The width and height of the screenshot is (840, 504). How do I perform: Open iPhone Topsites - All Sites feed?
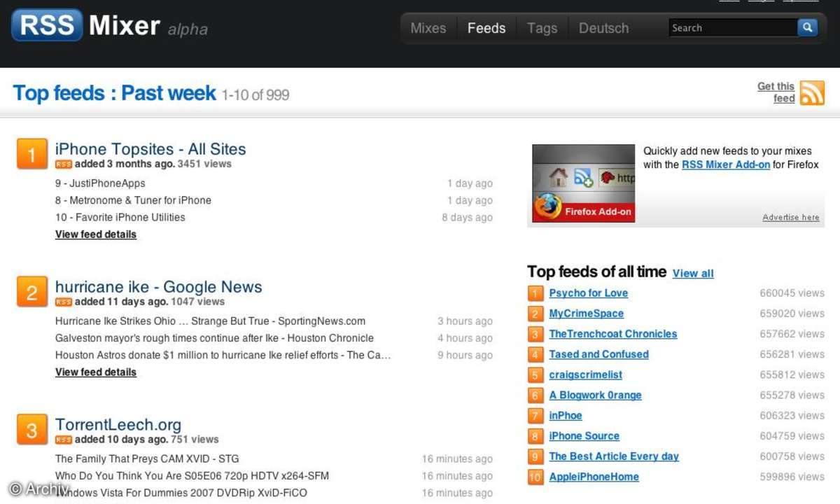pos(150,149)
